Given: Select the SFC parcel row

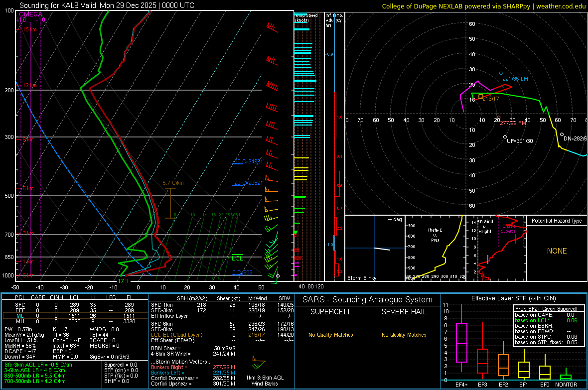Looking at the screenshot, I should click(74, 305).
